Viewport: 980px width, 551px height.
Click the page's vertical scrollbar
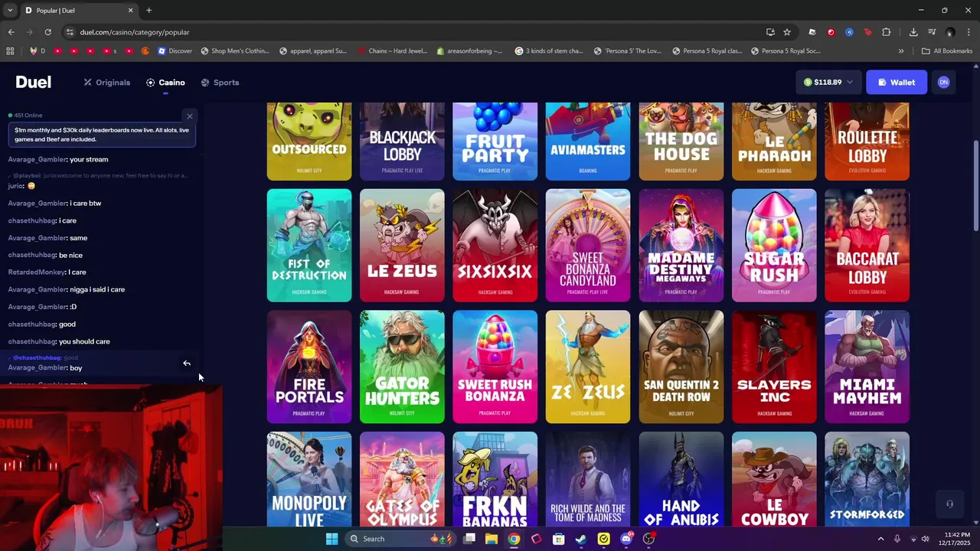pyautogui.click(x=975, y=185)
